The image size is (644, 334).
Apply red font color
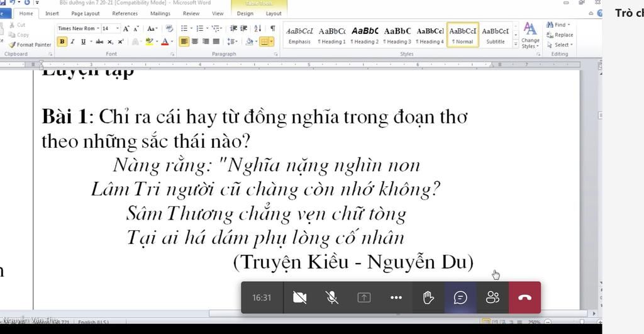coord(165,42)
